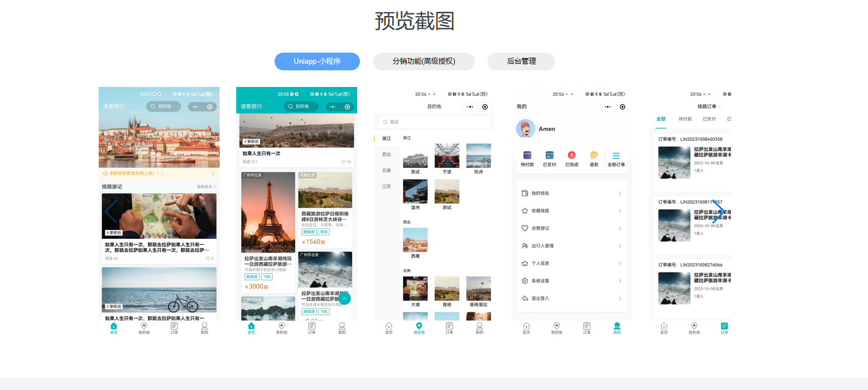This screenshot has height=390, width=868.
Task: Open the announcement bar 旅游管理系统上线 chevron
Action: tap(213, 173)
